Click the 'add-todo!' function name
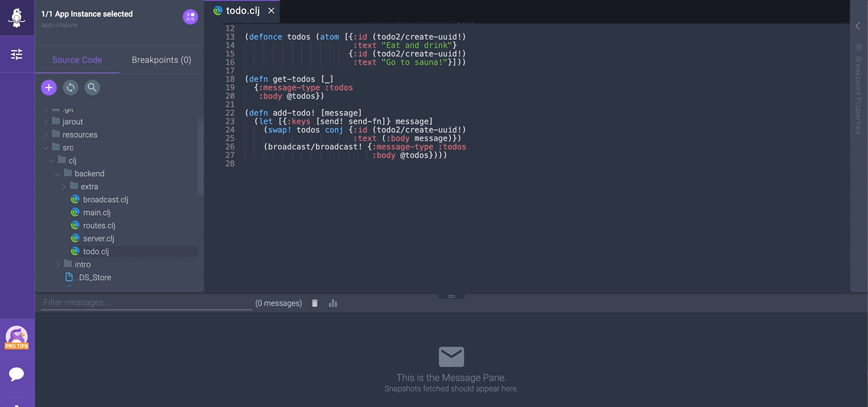This screenshot has width=868, height=407. coord(294,113)
